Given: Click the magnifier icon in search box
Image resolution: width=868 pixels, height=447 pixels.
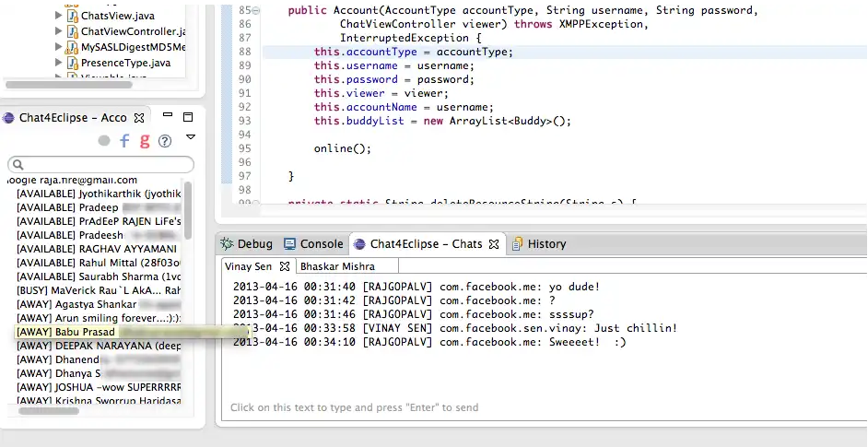Looking at the screenshot, I should click(18, 164).
